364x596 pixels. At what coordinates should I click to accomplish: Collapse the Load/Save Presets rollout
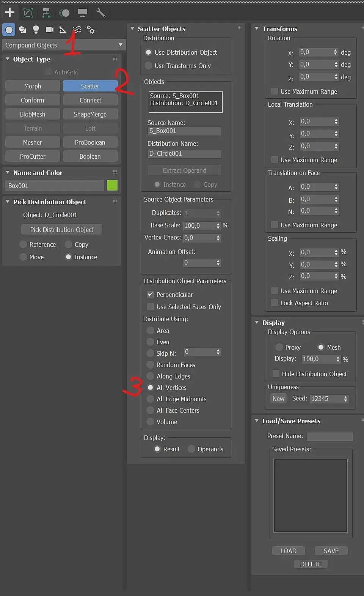coord(257,421)
